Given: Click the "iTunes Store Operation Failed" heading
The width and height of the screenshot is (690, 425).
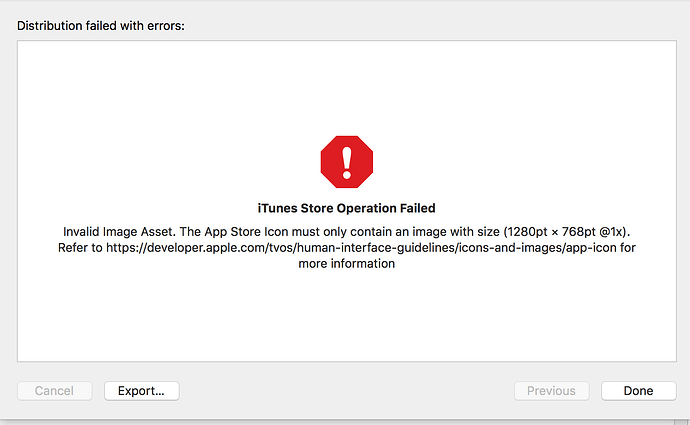Looking at the screenshot, I should [x=346, y=208].
